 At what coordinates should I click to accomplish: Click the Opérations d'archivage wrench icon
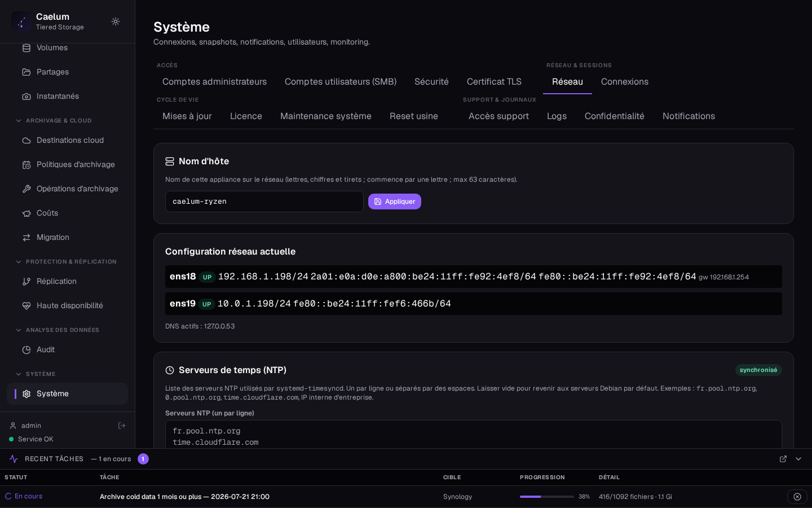coord(27,189)
